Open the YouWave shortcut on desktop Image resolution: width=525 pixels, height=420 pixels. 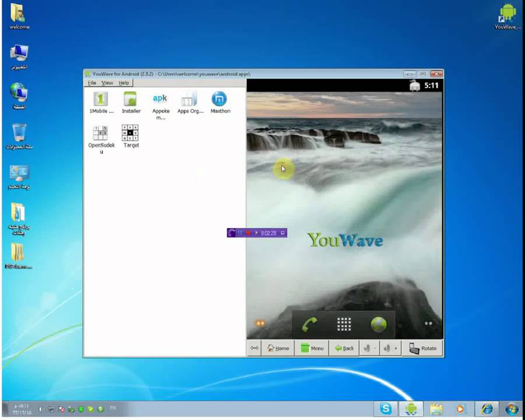[x=508, y=16]
